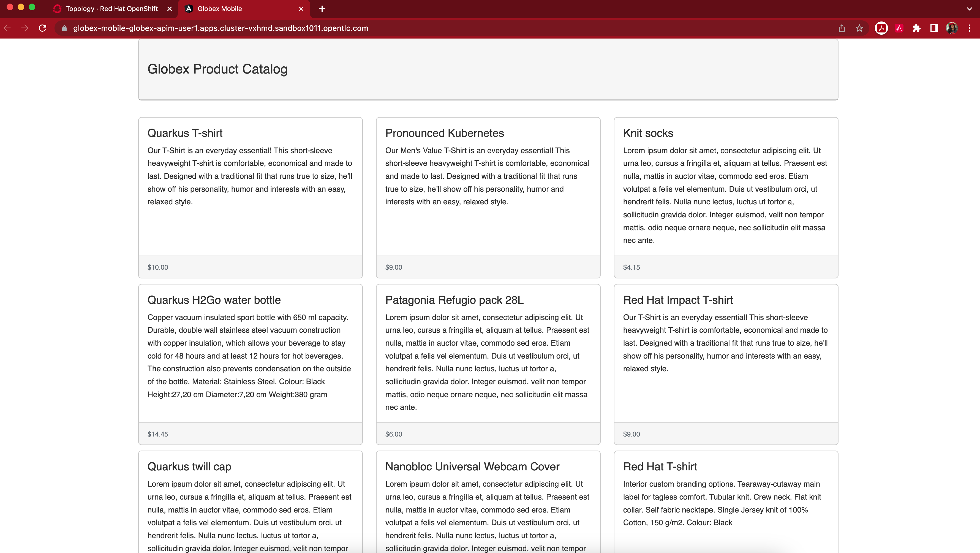980x553 pixels.
Task: Select the Quarkus twill cap title
Action: point(189,467)
